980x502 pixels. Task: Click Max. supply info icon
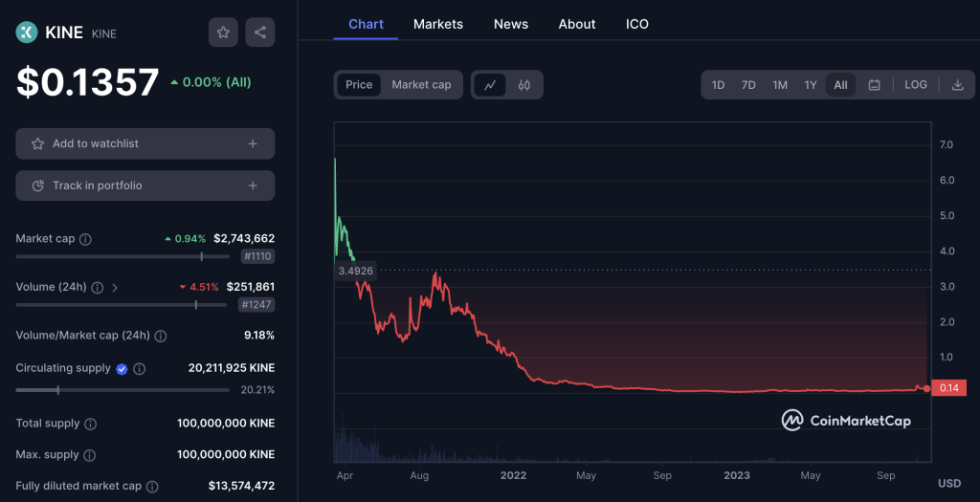[89, 455]
